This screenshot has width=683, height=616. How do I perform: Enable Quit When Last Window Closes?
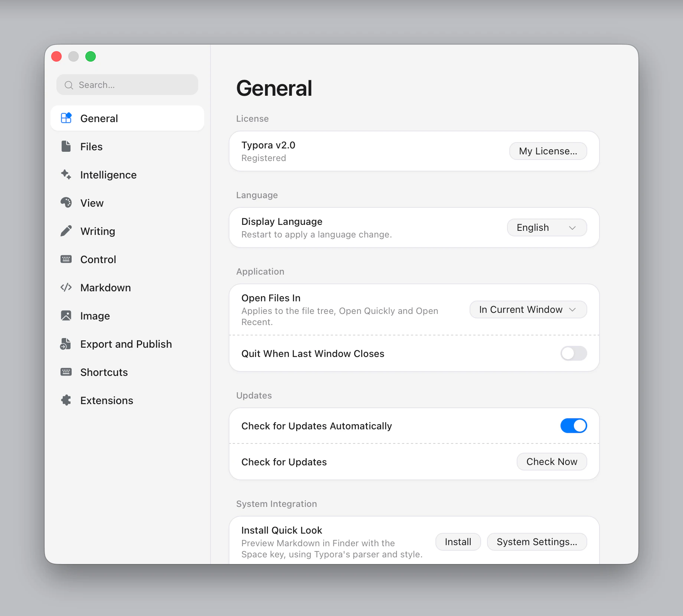pos(573,353)
